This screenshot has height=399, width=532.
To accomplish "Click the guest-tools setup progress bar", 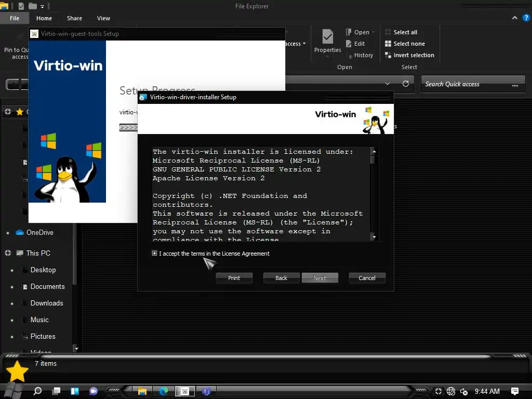I will pyautogui.click(x=128, y=127).
